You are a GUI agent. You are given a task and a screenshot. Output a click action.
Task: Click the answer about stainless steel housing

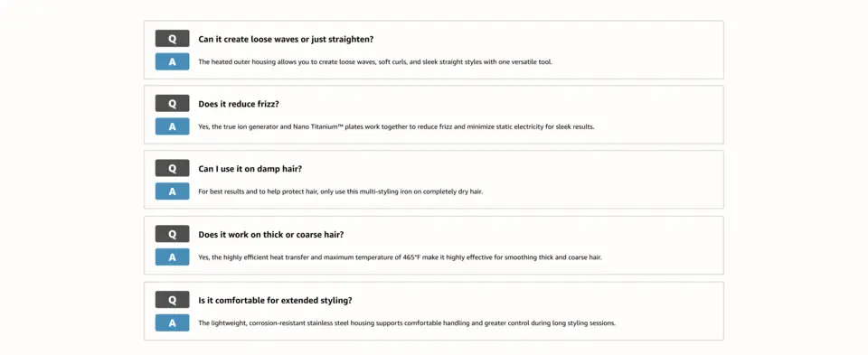(x=407, y=322)
